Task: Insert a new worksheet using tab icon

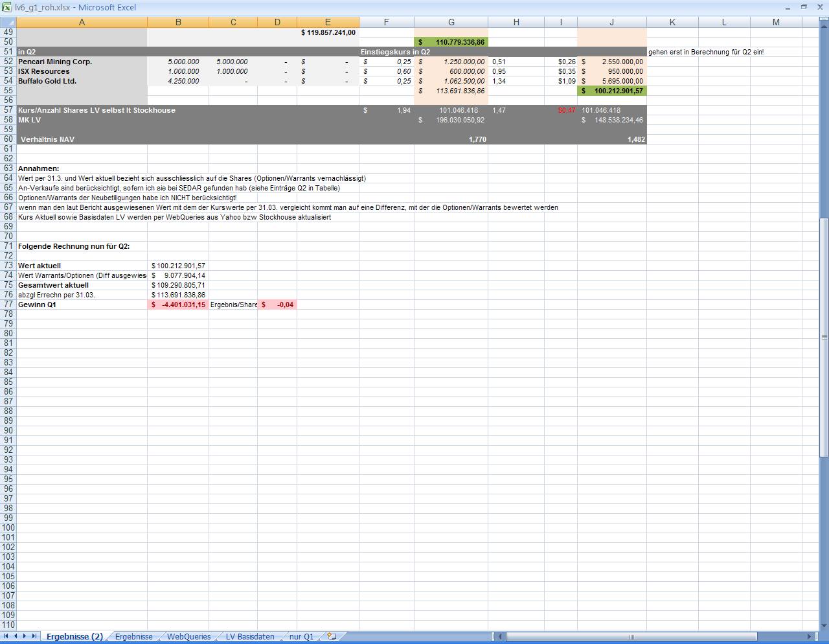Action: coord(332,636)
